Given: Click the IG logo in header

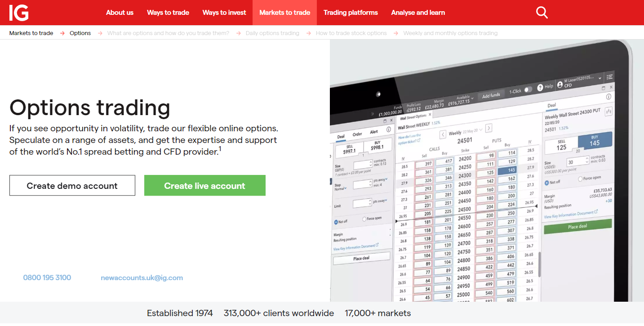Looking at the screenshot, I should click(x=19, y=13).
